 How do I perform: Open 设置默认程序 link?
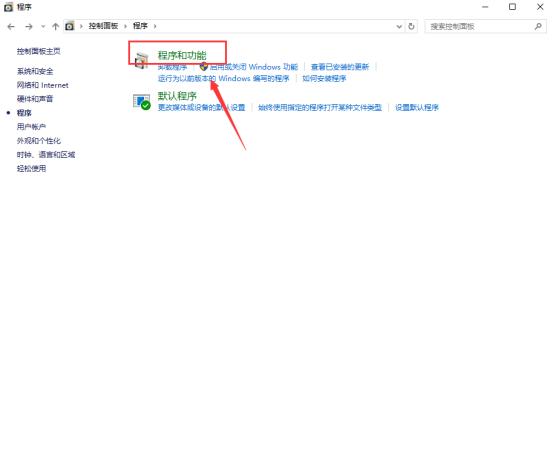pos(417,107)
